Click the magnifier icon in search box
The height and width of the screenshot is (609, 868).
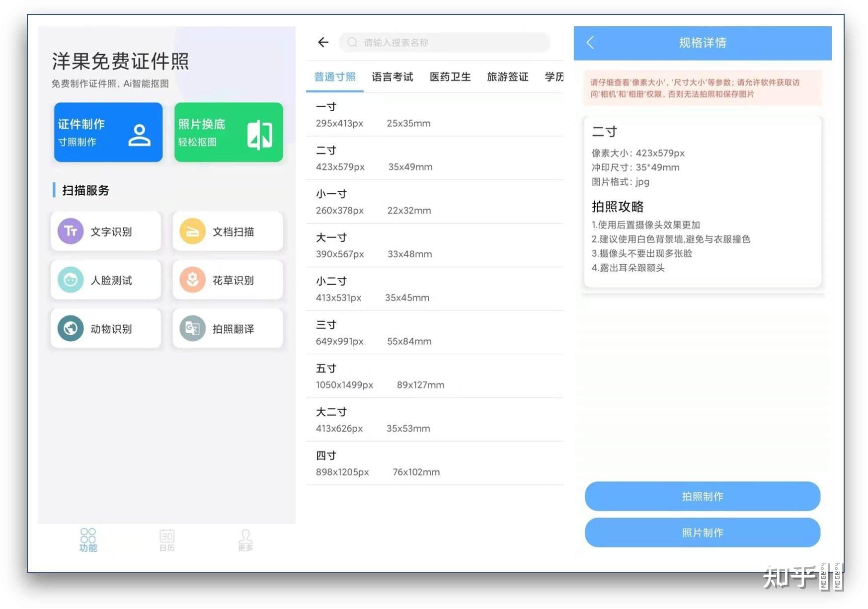click(x=352, y=42)
